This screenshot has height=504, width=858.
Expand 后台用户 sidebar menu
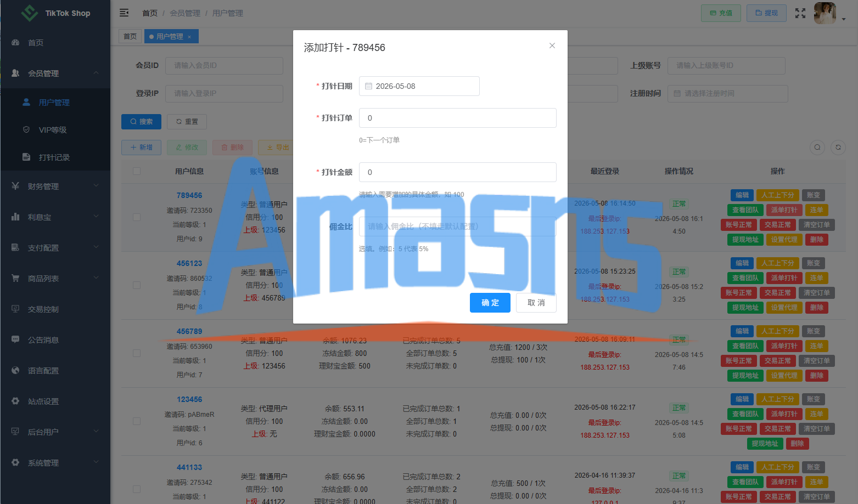pyautogui.click(x=55, y=432)
